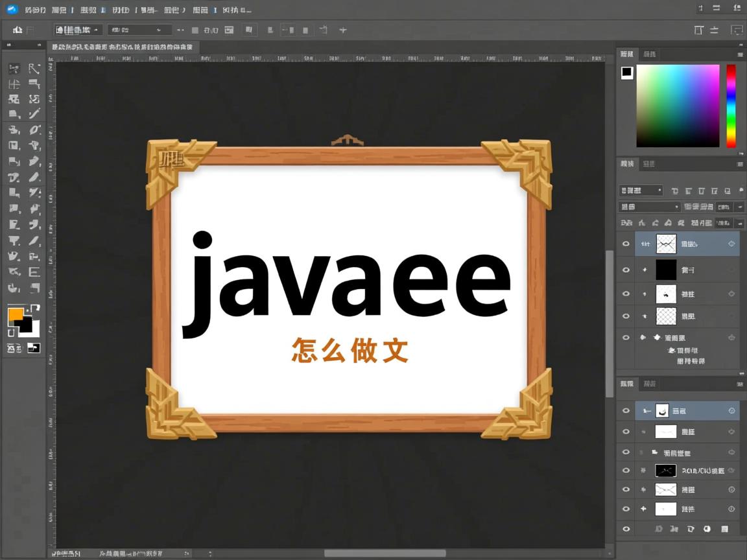Open the tool mode dropdown in the options bar

(78, 29)
